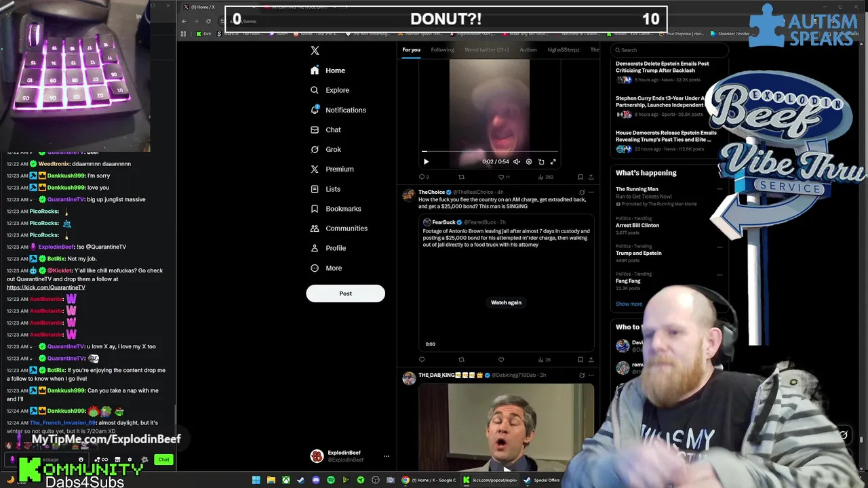Repost TheChoice's post
868x488 pixels.
(x=462, y=360)
